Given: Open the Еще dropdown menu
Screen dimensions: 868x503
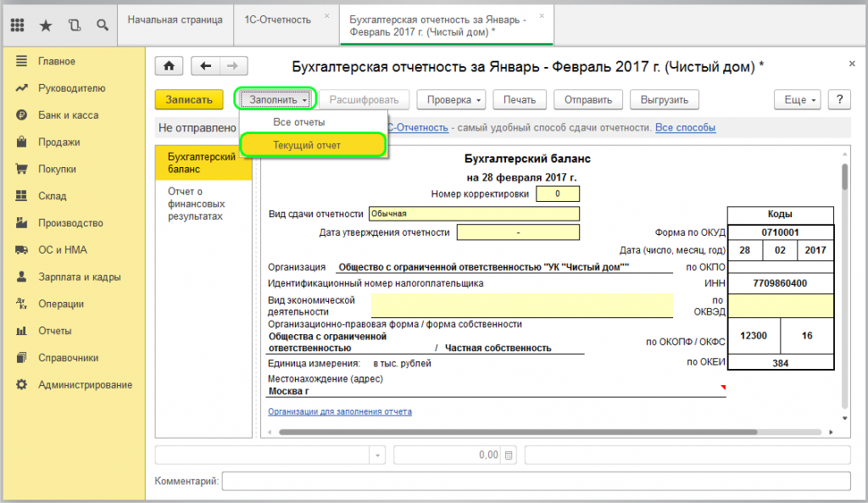Looking at the screenshot, I should coord(797,100).
